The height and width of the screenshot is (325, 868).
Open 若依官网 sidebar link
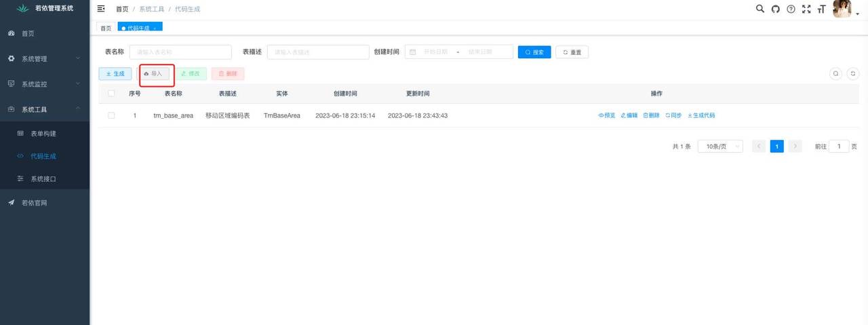[45, 203]
